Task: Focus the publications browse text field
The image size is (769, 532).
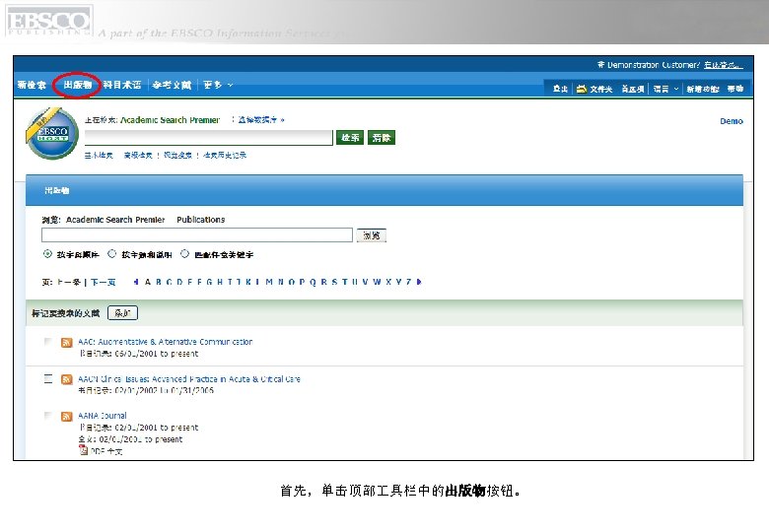Action: pos(197,235)
